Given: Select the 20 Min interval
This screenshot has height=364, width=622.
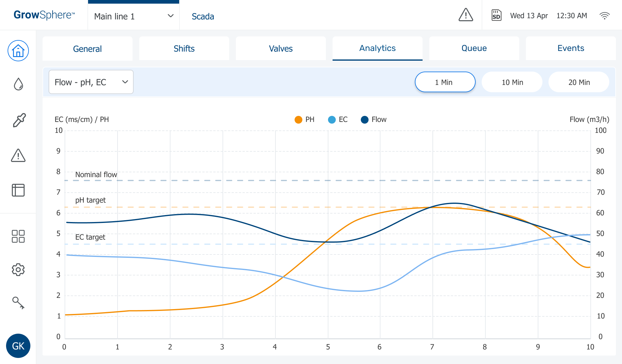Looking at the screenshot, I should [579, 82].
